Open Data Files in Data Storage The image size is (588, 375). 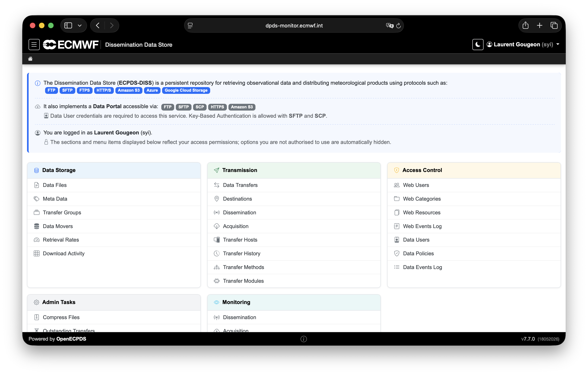pyautogui.click(x=114, y=185)
